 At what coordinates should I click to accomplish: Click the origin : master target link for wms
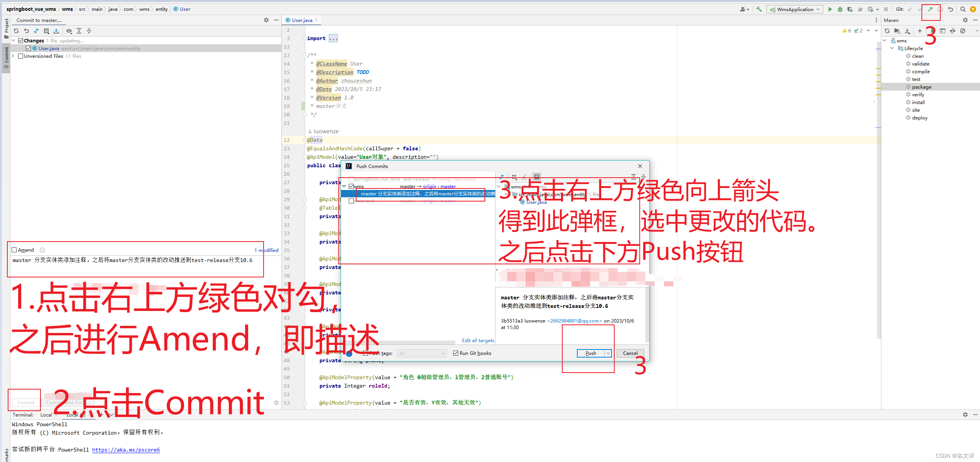439,186
